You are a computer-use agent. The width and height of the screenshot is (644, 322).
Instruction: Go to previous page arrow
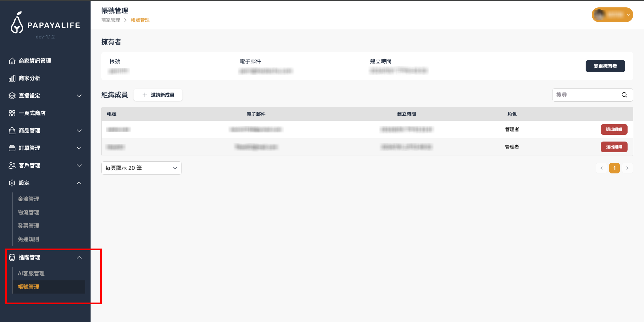tap(601, 168)
